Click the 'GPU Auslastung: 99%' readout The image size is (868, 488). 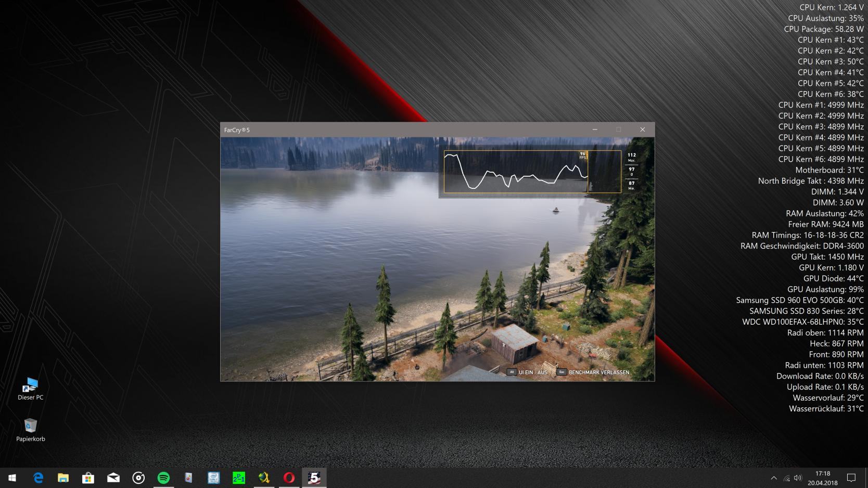click(x=825, y=290)
